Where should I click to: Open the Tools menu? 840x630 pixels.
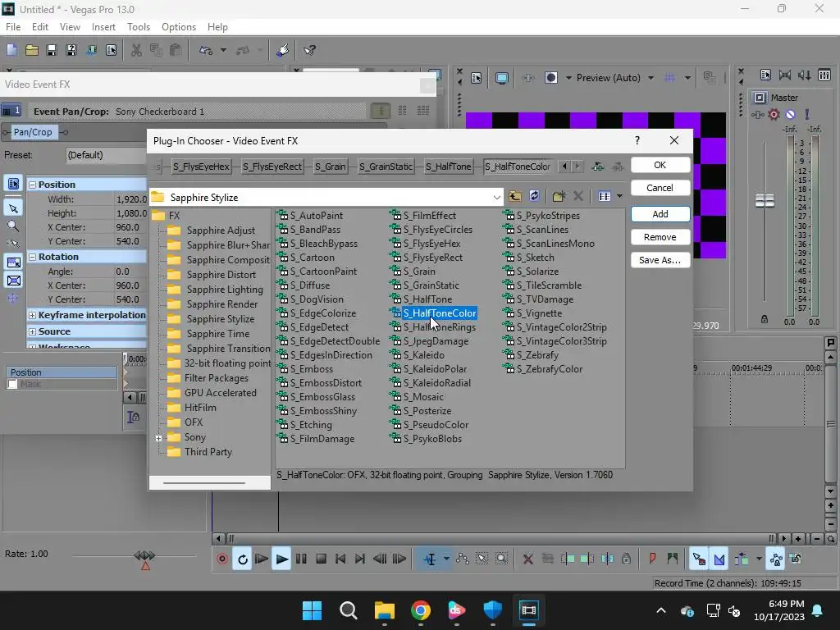pos(139,27)
